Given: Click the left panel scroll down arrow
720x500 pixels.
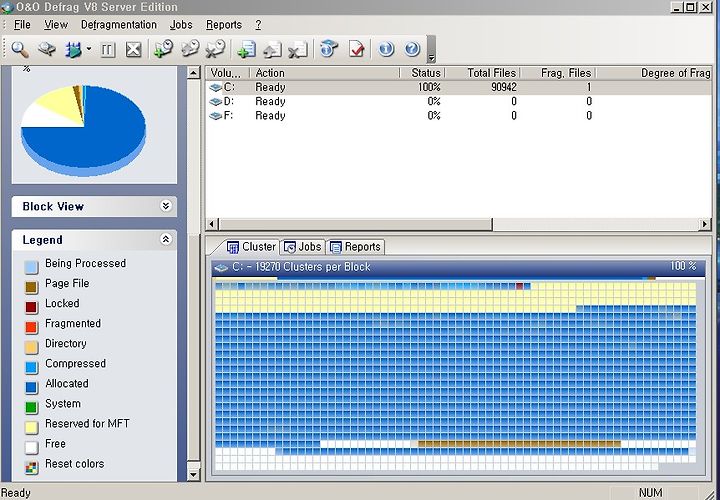Looking at the screenshot, I should 194,475.
